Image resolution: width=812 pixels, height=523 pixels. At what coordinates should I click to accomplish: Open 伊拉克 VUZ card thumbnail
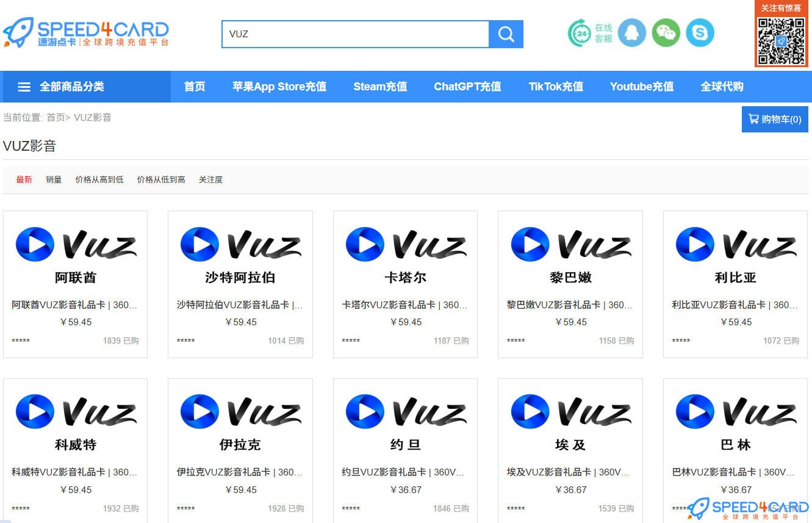coord(240,422)
